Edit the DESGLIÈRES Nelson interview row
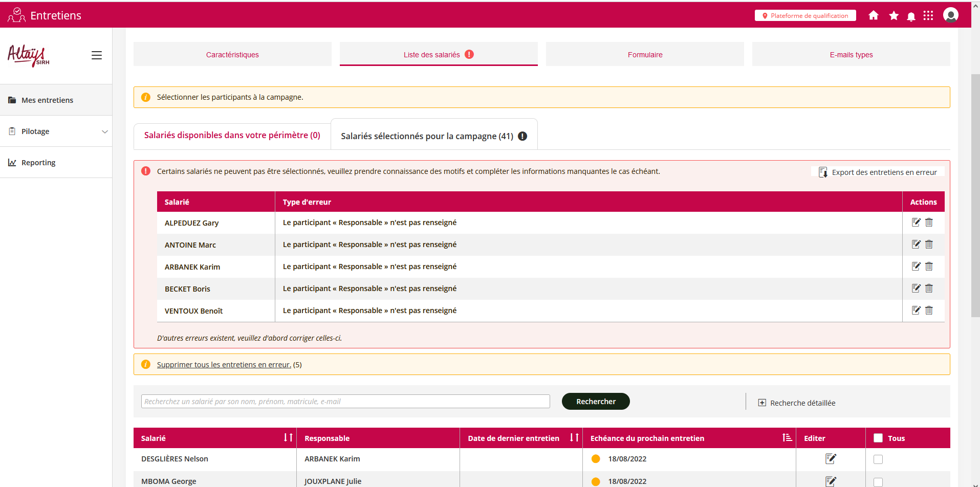Viewport: 980px width, 487px height. point(830,459)
